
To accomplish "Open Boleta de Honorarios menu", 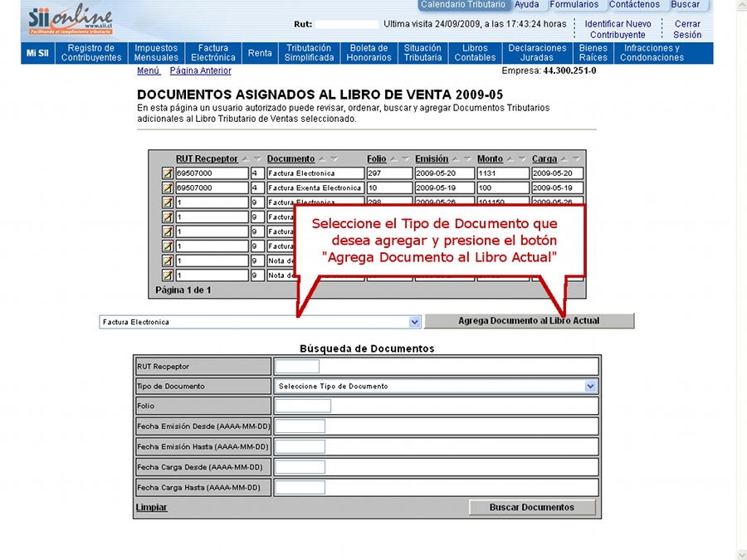I will point(369,53).
